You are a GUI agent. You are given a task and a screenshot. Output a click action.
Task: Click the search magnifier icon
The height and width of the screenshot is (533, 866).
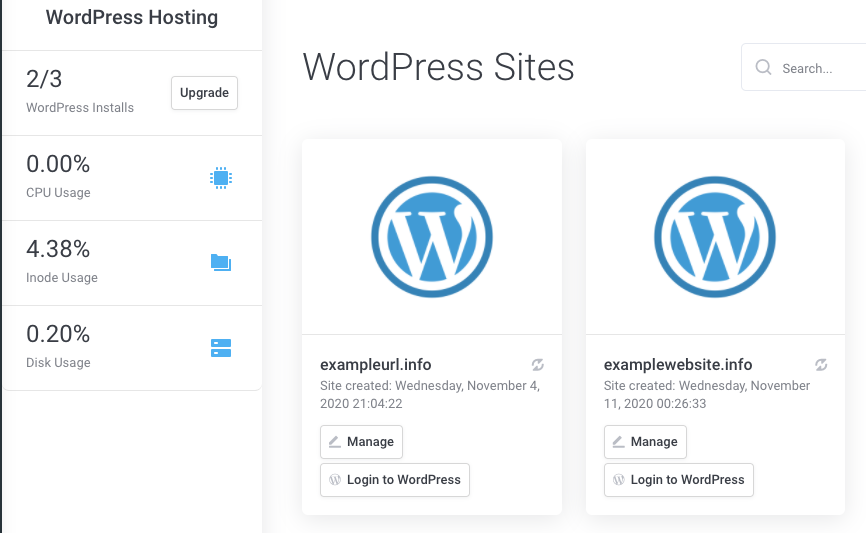pos(763,68)
